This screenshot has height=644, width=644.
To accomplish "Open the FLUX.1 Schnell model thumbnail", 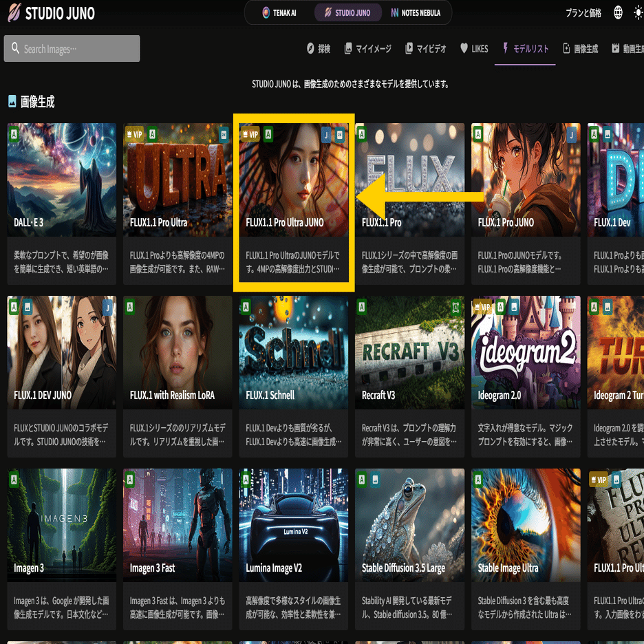I will 294,352.
